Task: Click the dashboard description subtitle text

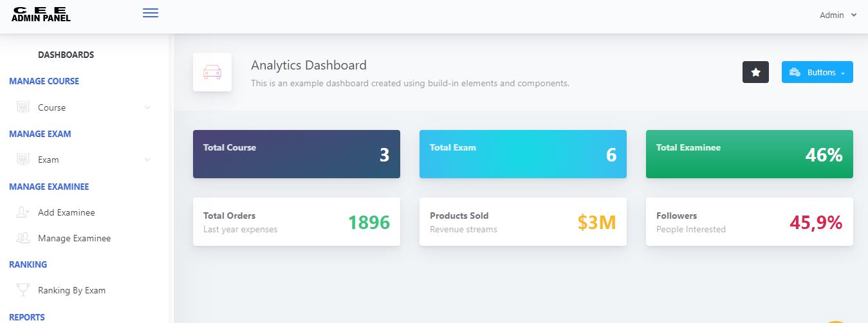Action: coord(410,83)
